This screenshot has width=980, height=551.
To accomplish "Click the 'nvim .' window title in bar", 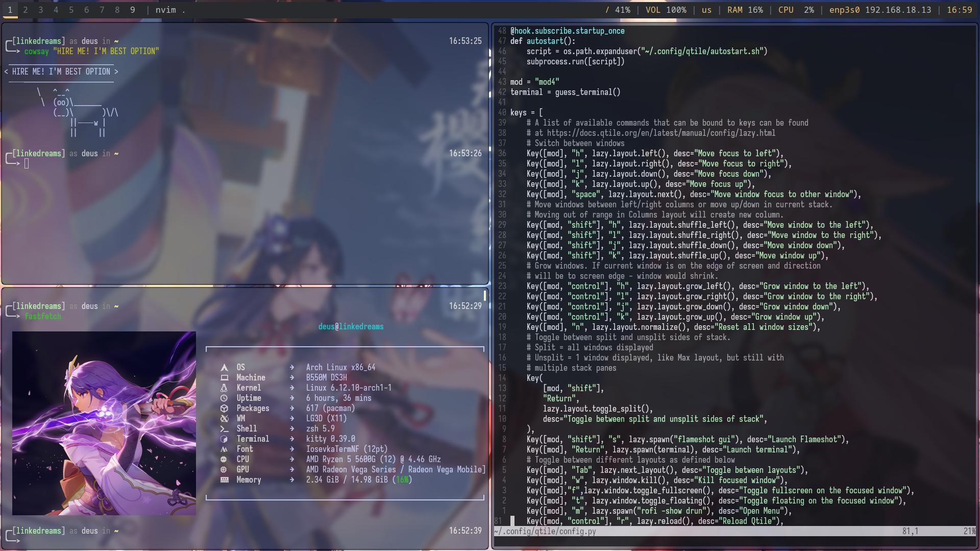I will (x=170, y=10).
